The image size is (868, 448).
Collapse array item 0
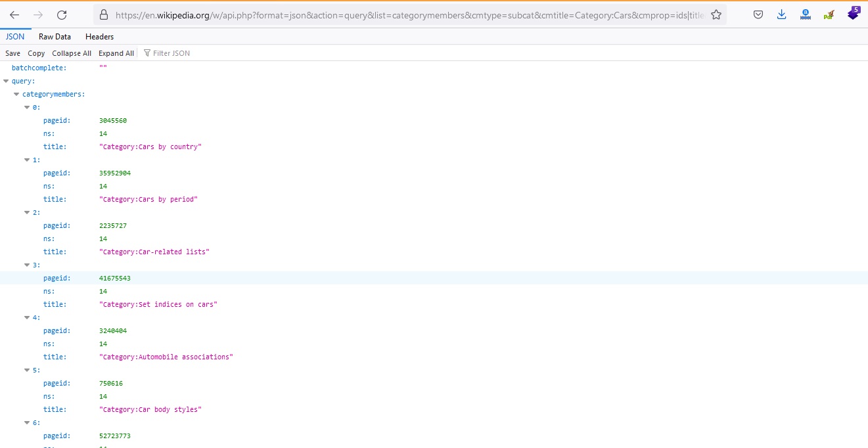27,108
